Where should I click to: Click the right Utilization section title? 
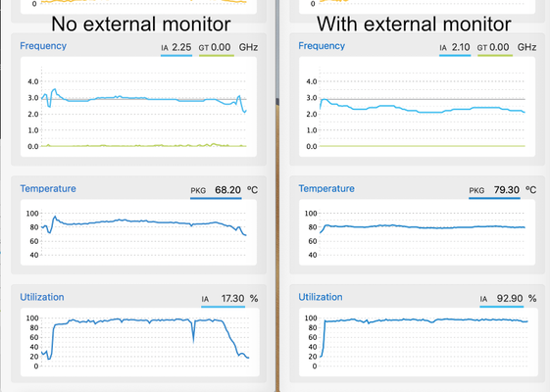321,297
